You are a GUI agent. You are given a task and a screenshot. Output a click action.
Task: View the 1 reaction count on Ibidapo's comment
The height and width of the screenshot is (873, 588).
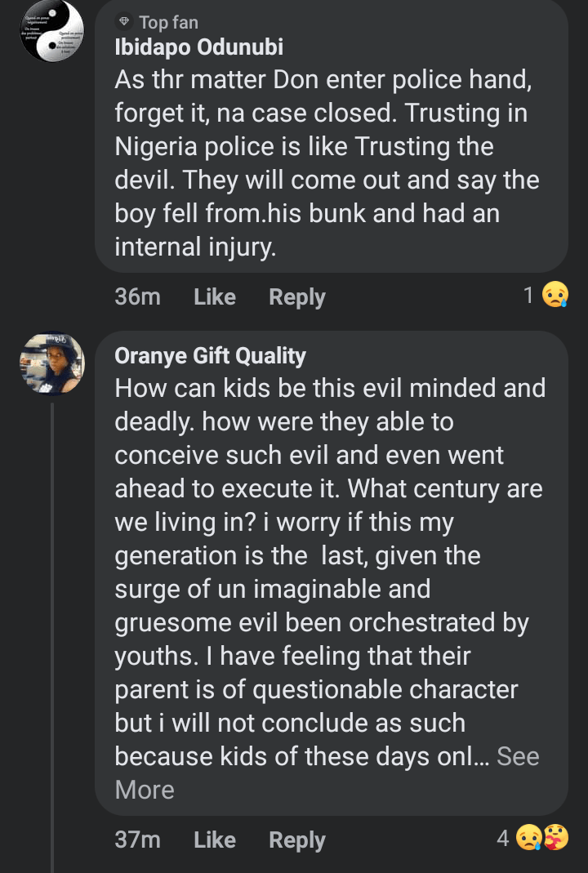[x=528, y=295]
